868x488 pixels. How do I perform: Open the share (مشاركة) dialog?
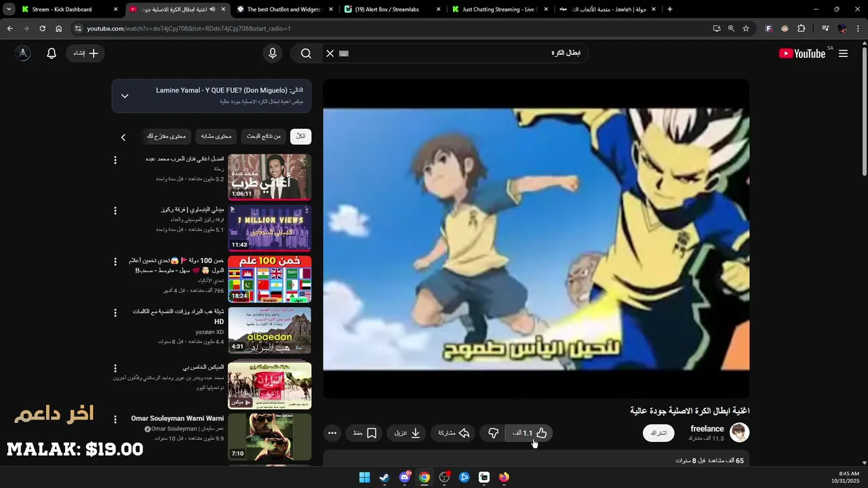coord(454,433)
